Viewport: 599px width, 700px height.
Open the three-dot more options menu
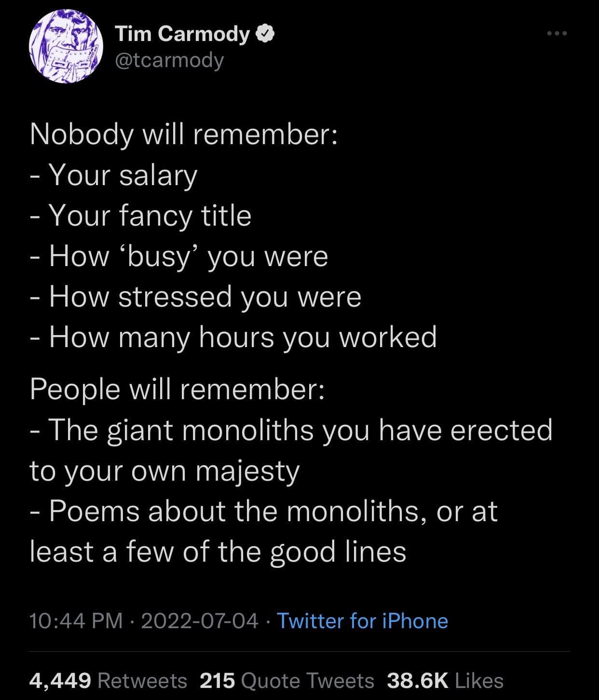tap(558, 34)
